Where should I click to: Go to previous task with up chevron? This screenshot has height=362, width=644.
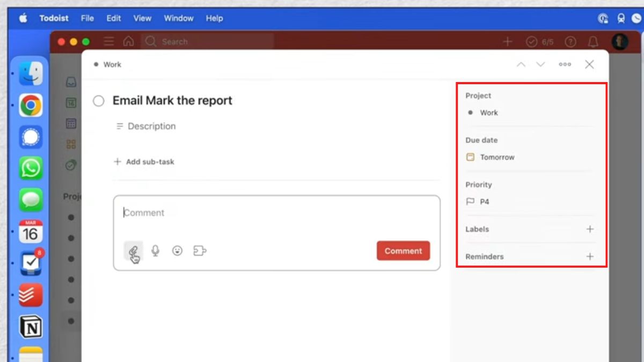tap(521, 64)
